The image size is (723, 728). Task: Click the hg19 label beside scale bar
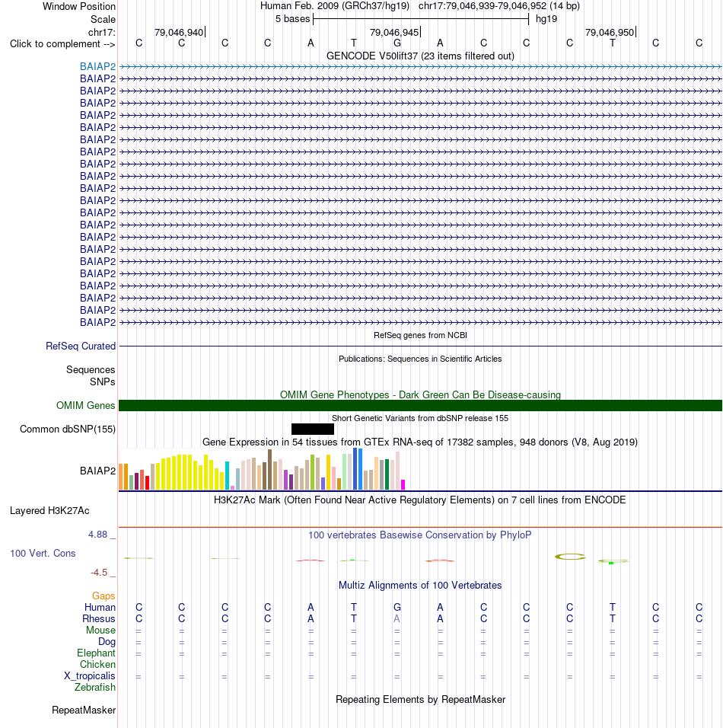click(x=546, y=19)
